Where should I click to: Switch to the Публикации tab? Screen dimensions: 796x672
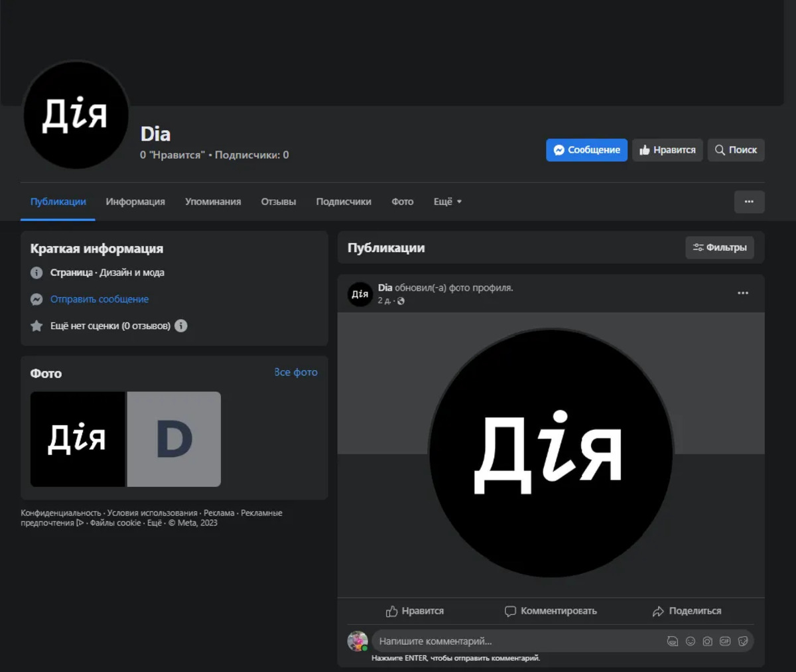[58, 202]
